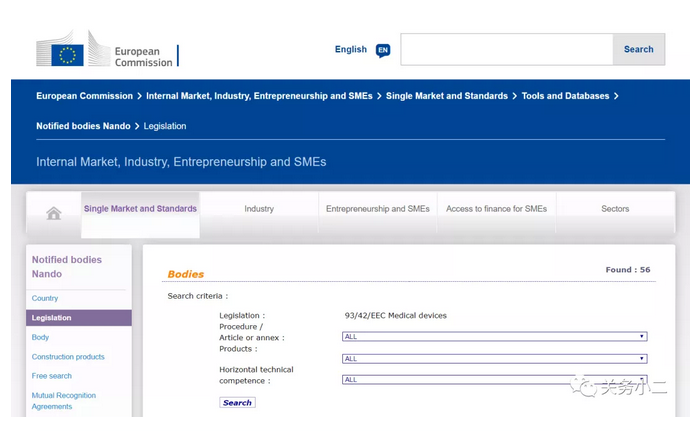Open Free search in sidebar
Viewport: 700px width, 431px height.
coord(51,376)
